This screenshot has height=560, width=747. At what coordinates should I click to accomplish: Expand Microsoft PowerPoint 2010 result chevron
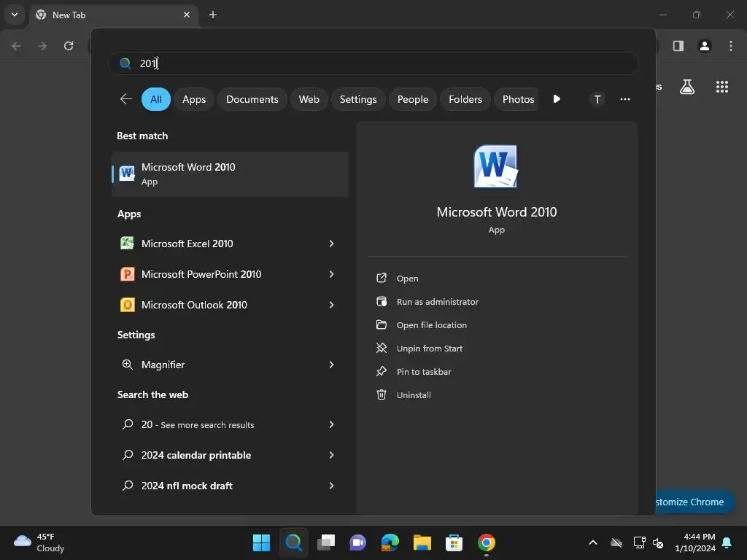pyautogui.click(x=332, y=274)
